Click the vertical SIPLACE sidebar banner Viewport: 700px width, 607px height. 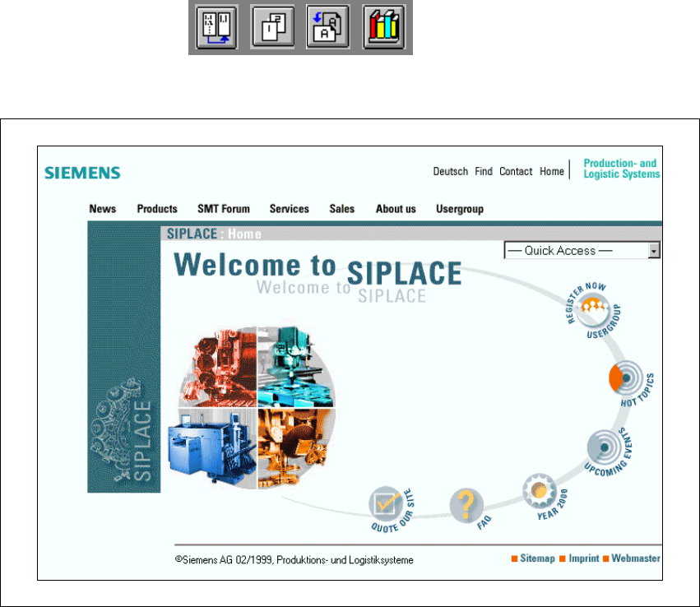click(124, 357)
